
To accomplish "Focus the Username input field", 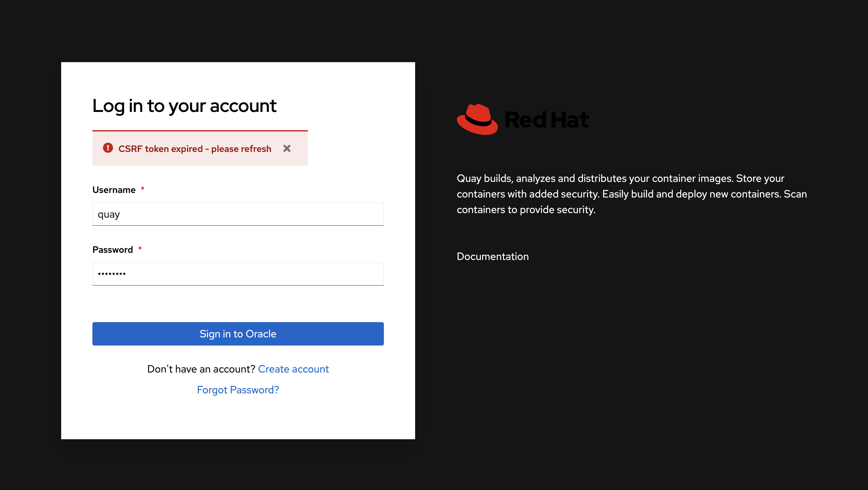I will [238, 214].
